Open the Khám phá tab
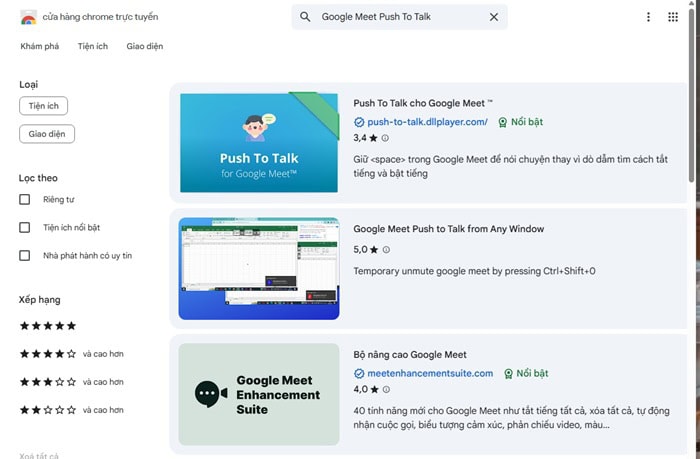This screenshot has height=459, width=700. click(40, 46)
